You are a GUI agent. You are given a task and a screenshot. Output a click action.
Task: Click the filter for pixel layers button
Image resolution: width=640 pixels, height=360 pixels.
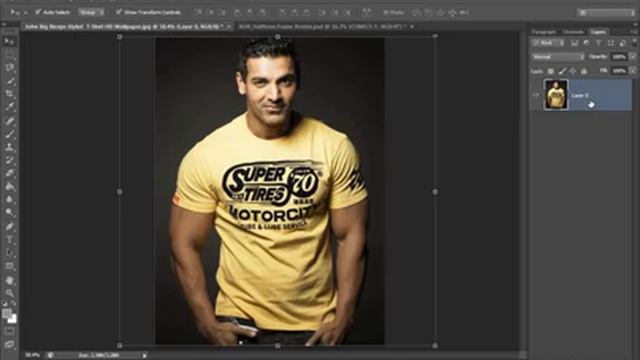pos(574,43)
